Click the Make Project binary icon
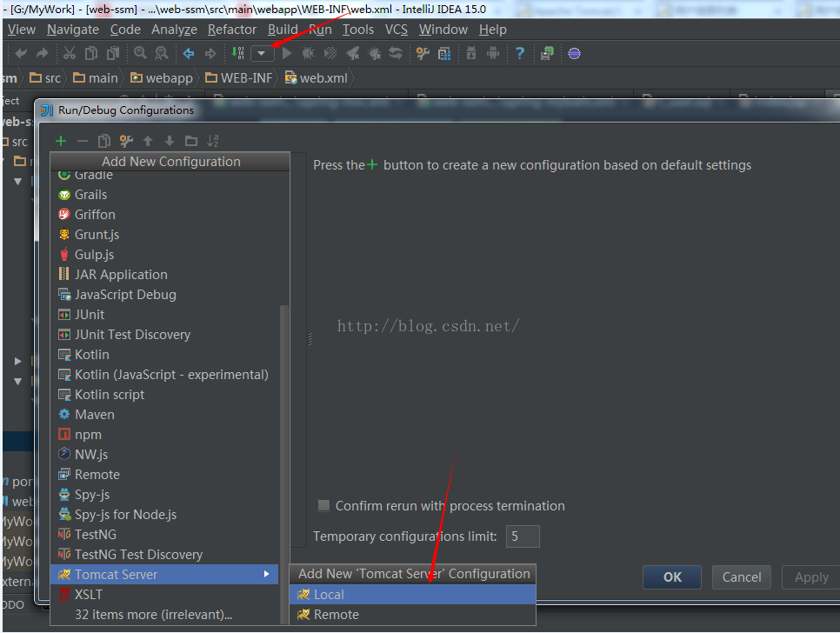The height and width of the screenshot is (633, 840). click(x=238, y=53)
